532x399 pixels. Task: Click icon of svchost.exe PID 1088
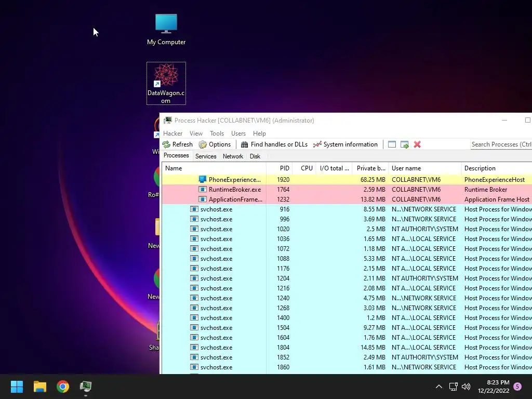(194, 258)
